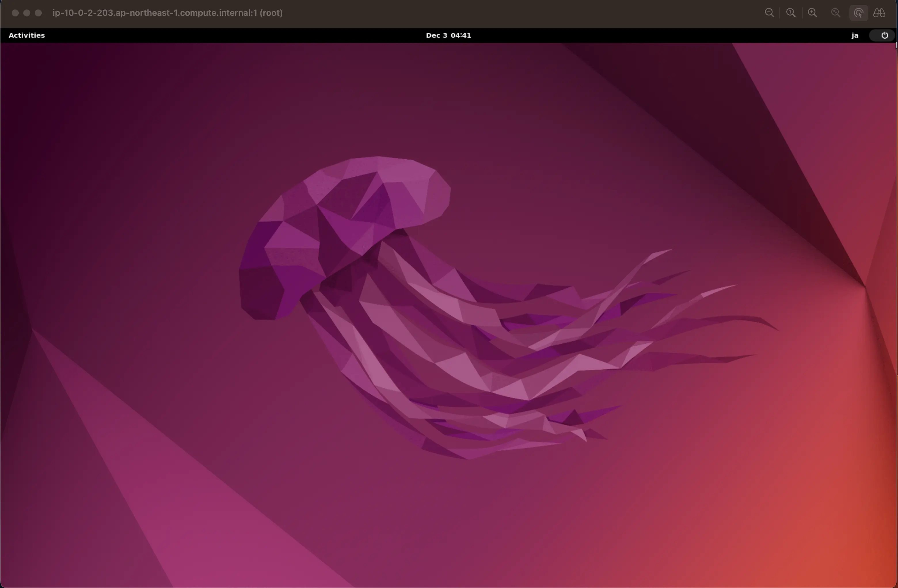898x588 pixels.
Task: Reset remote view with the 1:1 magnifier icon
Action: point(791,13)
